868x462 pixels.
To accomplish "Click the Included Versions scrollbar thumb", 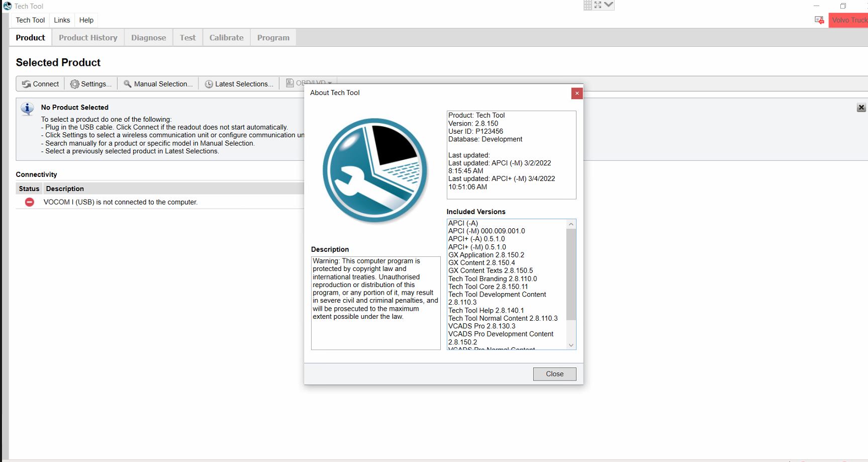I will 571,274.
